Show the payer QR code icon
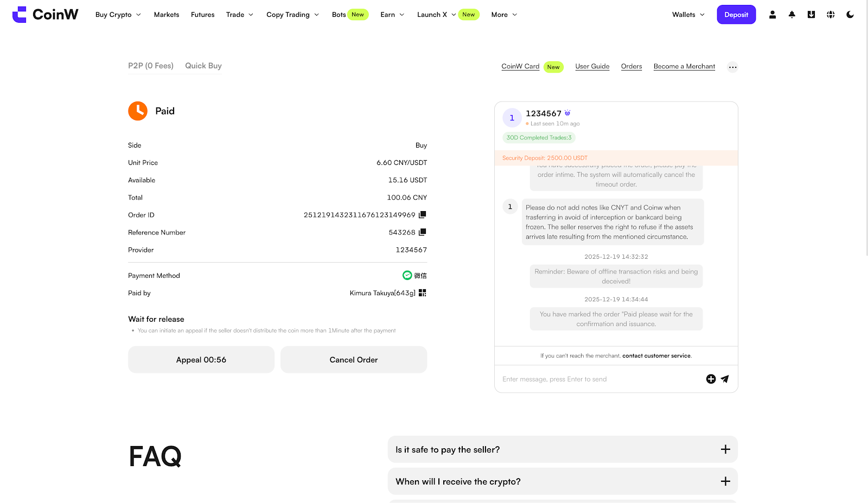This screenshot has height=503, width=868. point(422,293)
